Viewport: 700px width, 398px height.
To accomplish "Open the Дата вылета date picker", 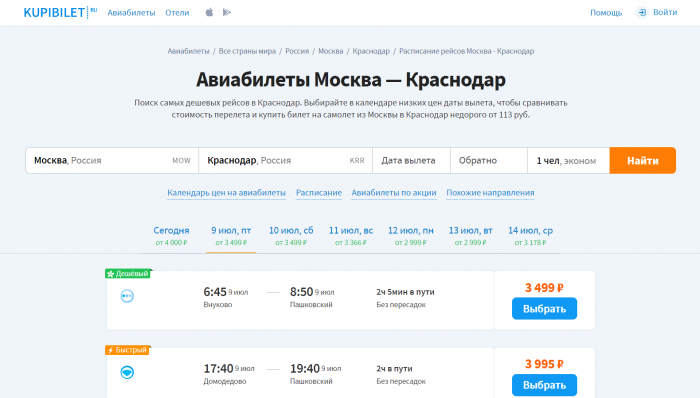I will pos(411,161).
